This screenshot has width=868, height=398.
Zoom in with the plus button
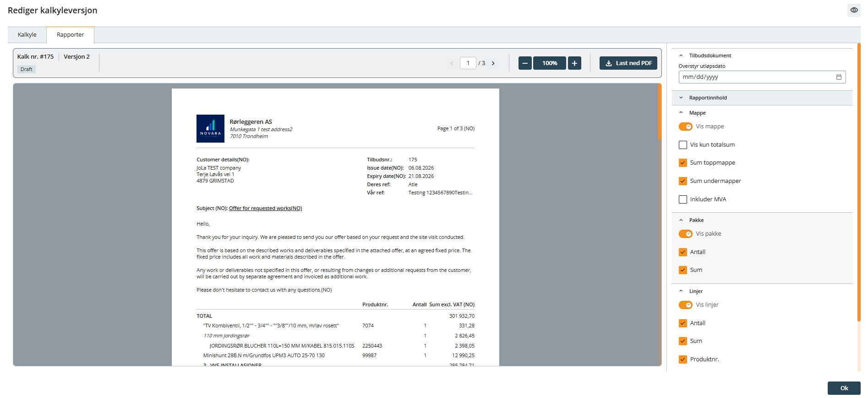574,63
